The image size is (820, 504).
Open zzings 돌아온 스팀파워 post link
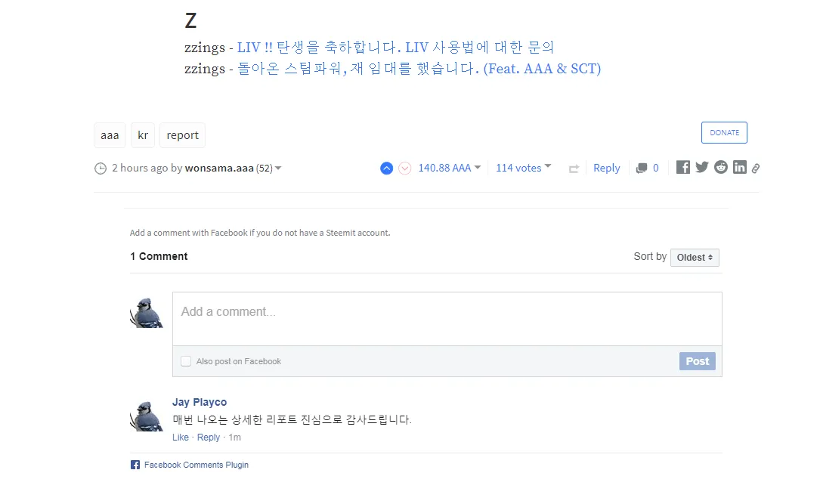click(x=419, y=69)
